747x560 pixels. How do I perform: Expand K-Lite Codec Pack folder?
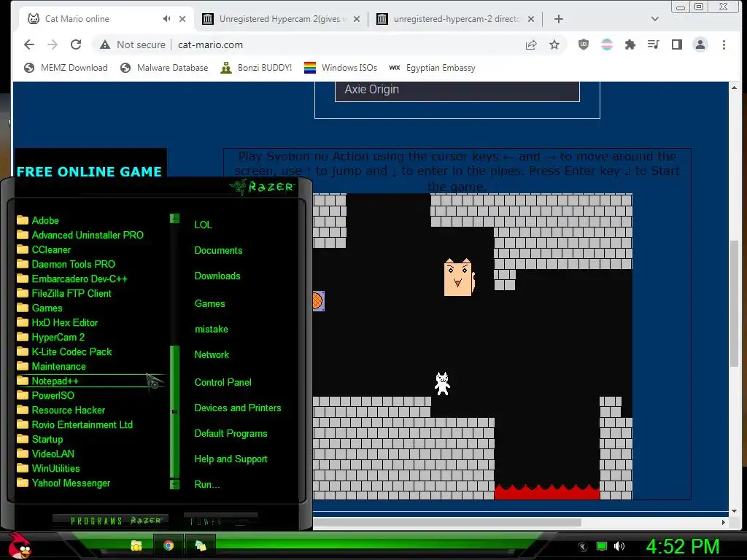[x=64, y=352]
